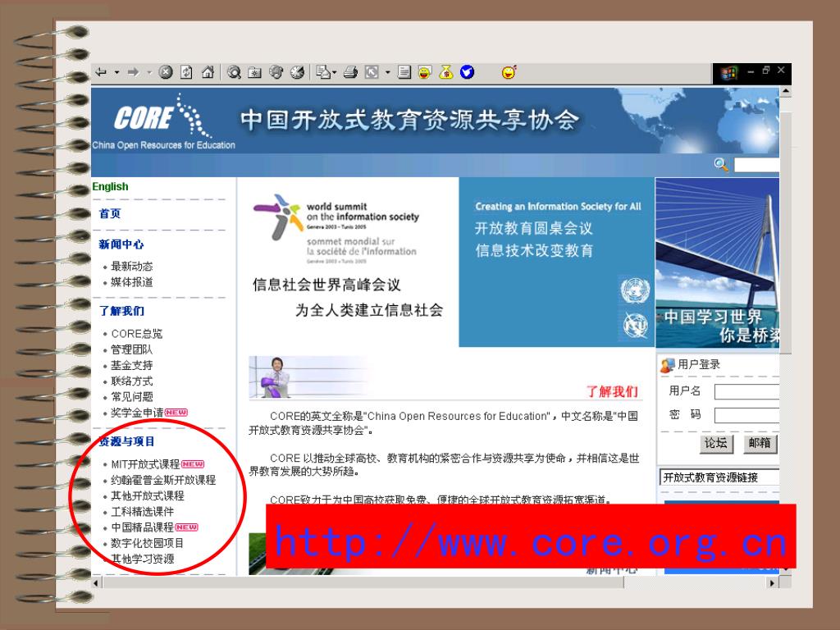Image resolution: width=840 pixels, height=630 pixels.
Task: Click the 了解我们 red heading link
Action: (x=612, y=391)
